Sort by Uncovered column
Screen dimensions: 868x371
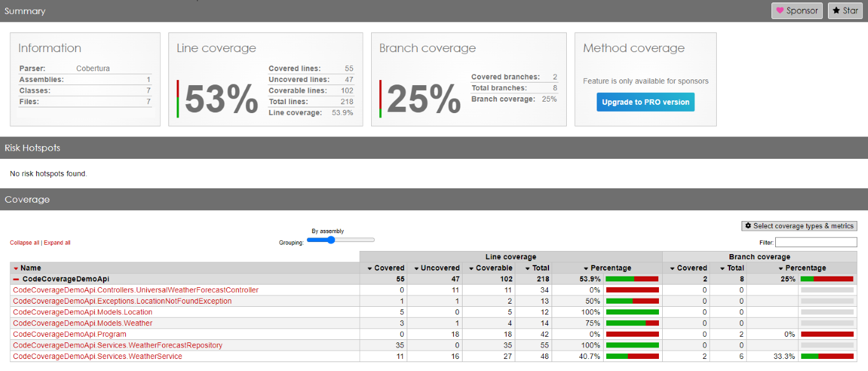(x=437, y=268)
